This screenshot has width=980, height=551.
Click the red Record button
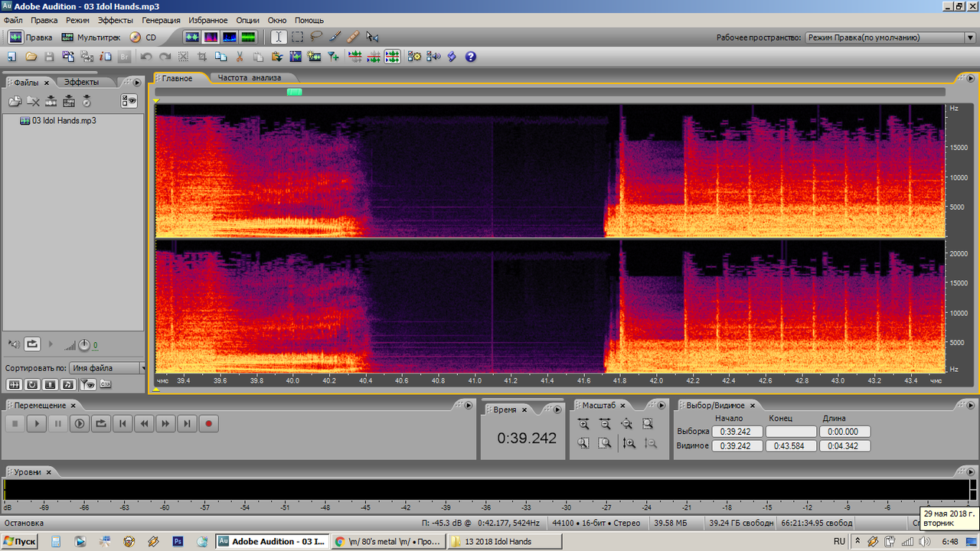pyautogui.click(x=208, y=423)
